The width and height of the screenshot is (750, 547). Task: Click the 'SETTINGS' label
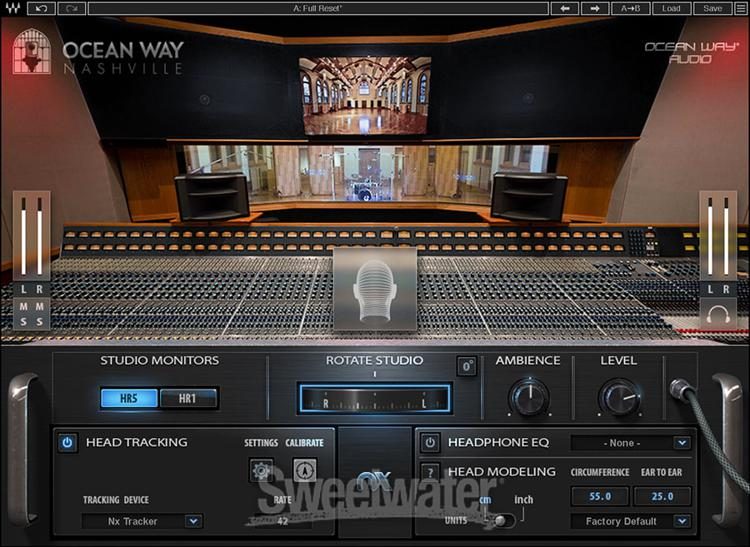tap(261, 443)
